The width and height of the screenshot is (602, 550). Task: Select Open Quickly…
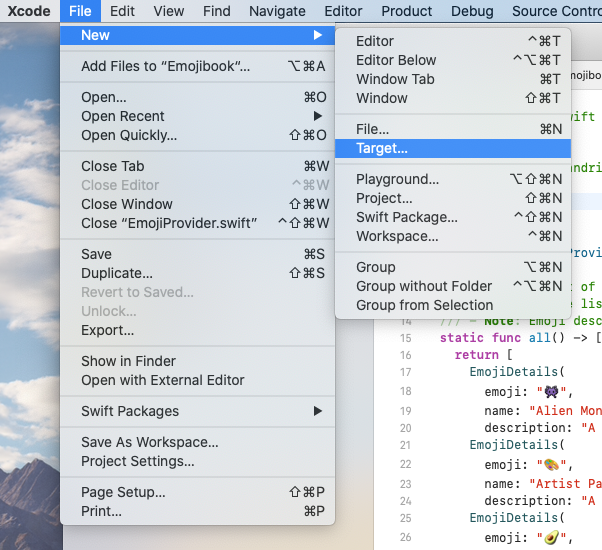tap(198, 135)
